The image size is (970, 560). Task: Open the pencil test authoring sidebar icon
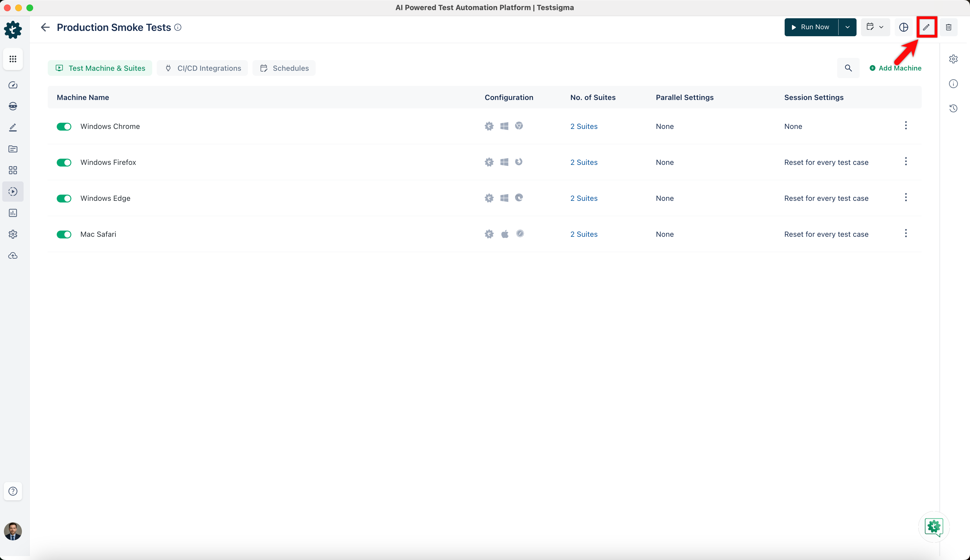point(13,127)
